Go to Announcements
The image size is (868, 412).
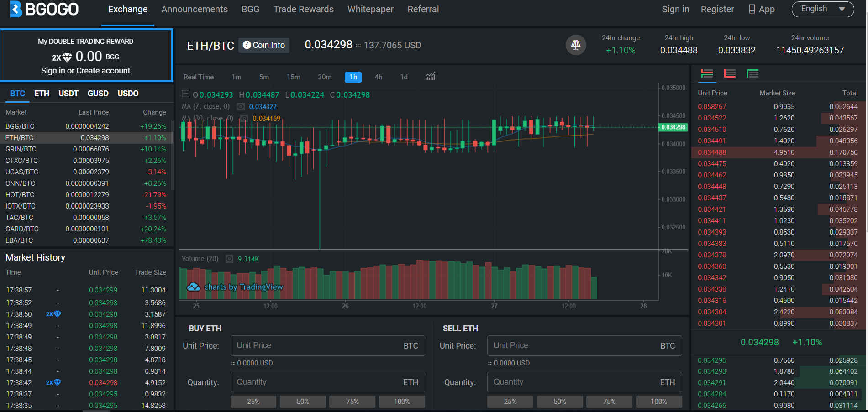pos(195,9)
